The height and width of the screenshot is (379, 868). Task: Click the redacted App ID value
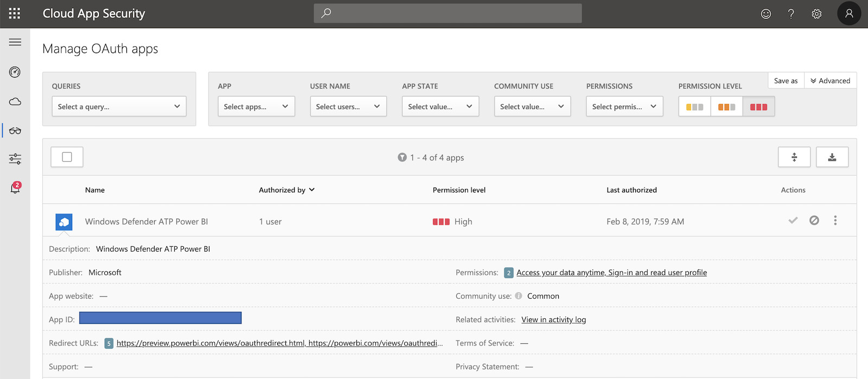pos(160,318)
